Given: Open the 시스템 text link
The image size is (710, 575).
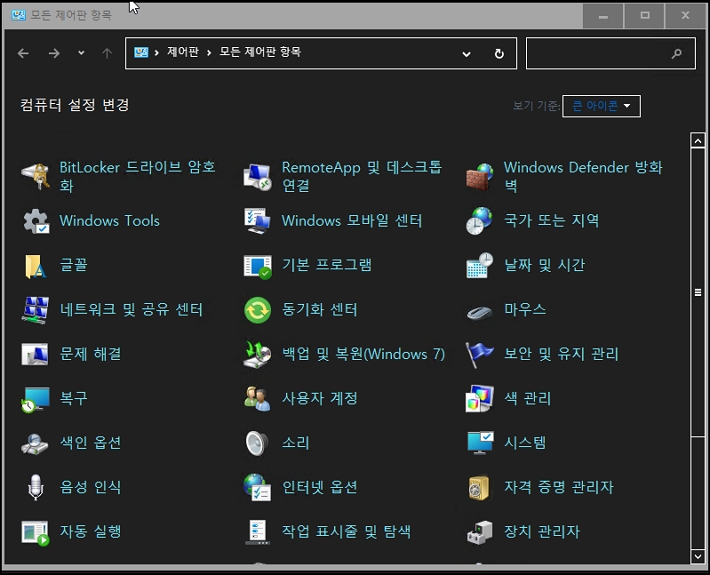Looking at the screenshot, I should pos(525,443).
